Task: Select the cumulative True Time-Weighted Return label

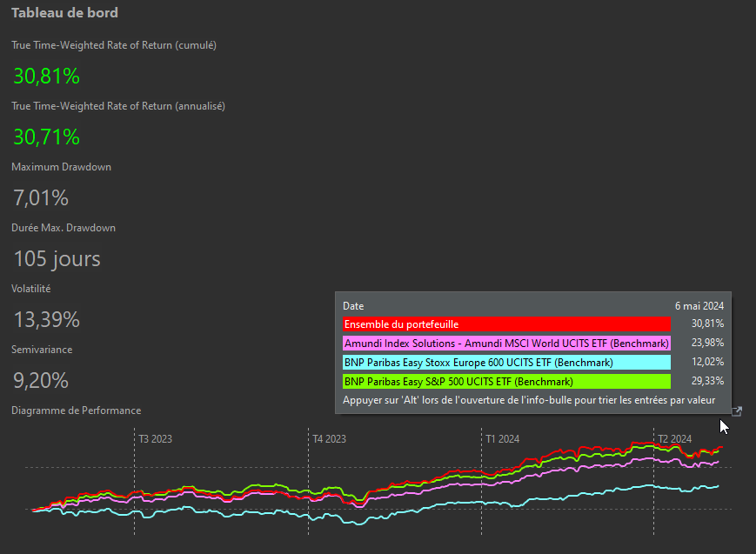Action: (x=113, y=45)
